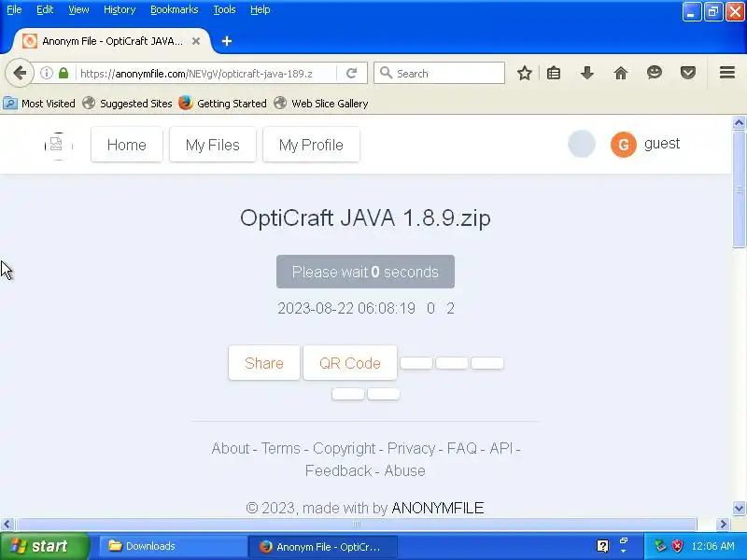Click the Share button

264,363
